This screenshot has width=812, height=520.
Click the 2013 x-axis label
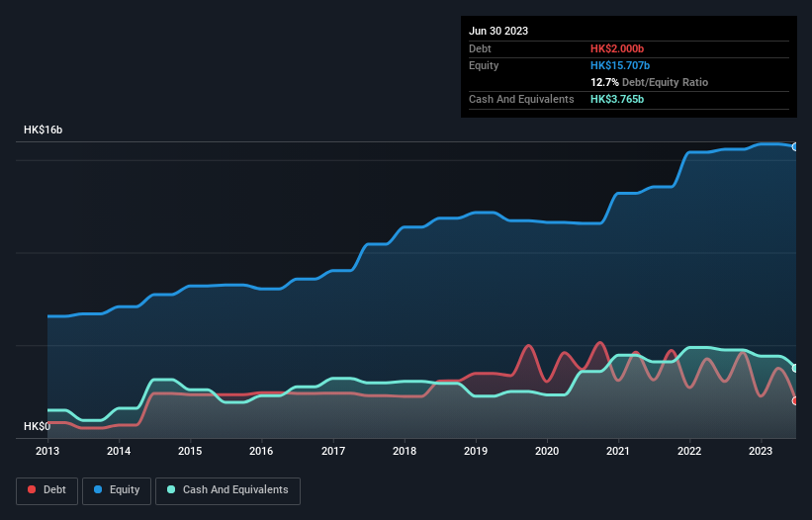click(x=47, y=451)
